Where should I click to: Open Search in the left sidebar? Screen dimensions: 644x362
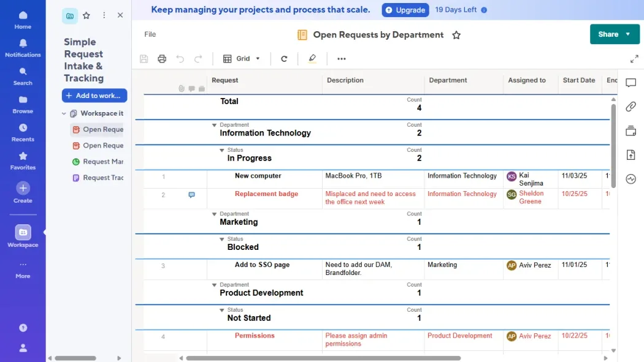[x=23, y=77]
